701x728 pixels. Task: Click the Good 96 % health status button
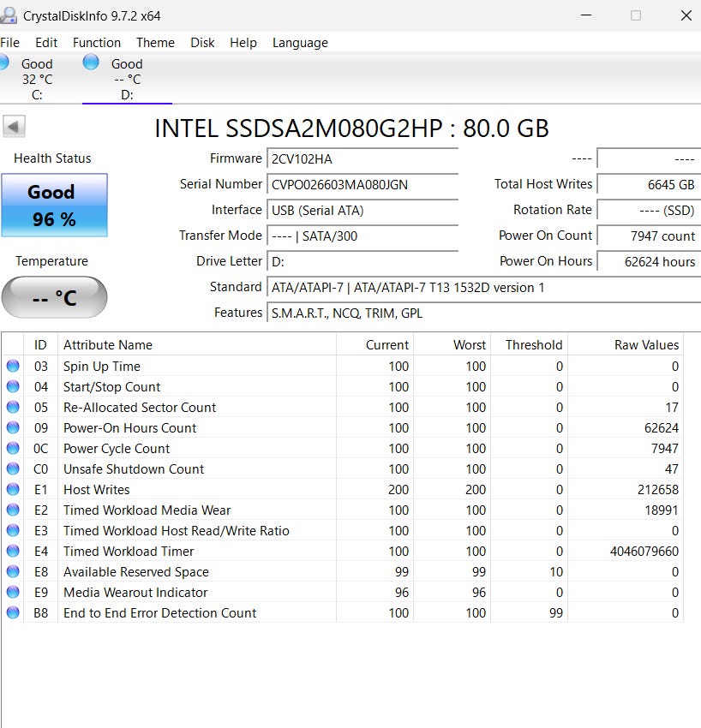(54, 206)
